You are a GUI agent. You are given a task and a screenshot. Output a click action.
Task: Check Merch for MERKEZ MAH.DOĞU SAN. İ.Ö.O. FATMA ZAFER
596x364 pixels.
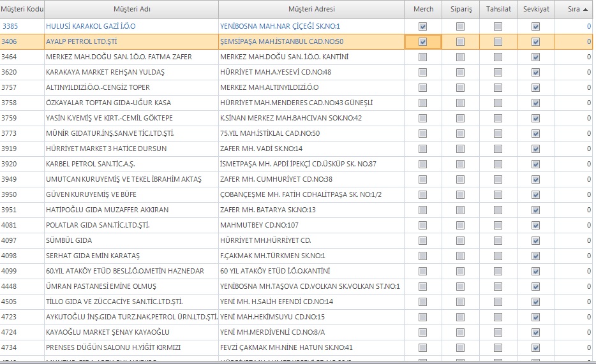point(422,57)
